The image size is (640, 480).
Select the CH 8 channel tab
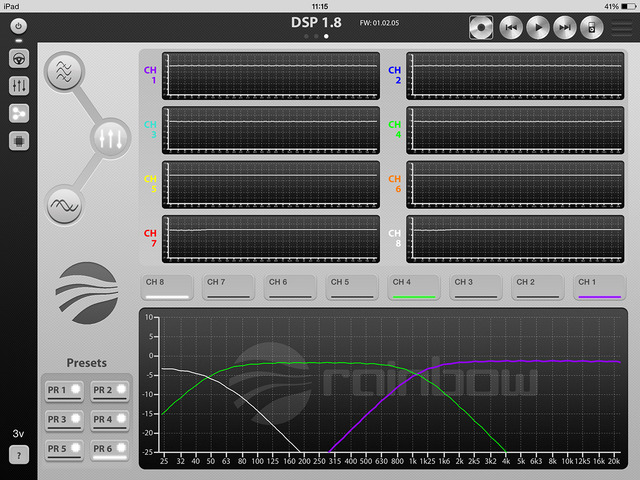167,287
